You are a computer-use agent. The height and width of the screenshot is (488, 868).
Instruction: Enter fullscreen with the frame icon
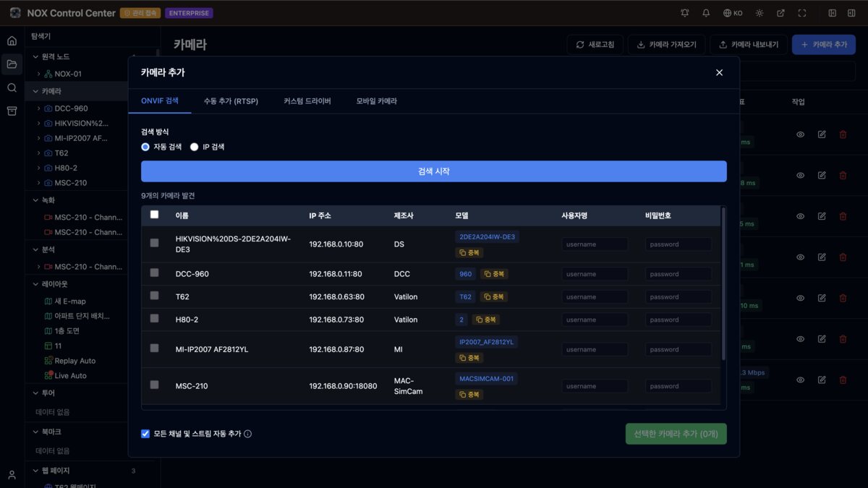pyautogui.click(x=802, y=13)
